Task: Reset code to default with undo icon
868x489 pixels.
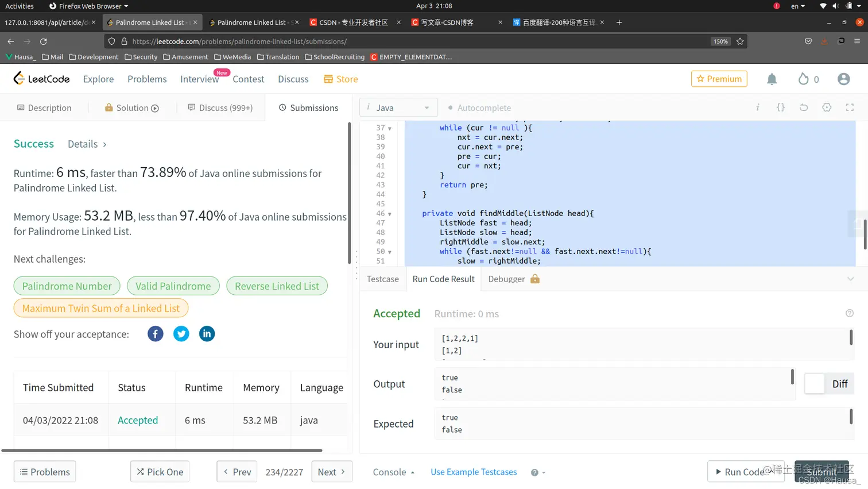Action: coord(804,107)
